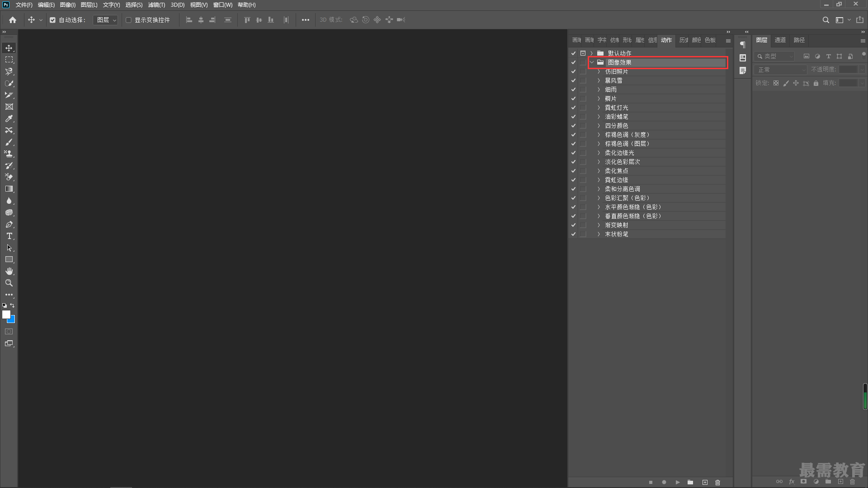
Task: Switch to the 通道 tab
Action: click(x=780, y=40)
